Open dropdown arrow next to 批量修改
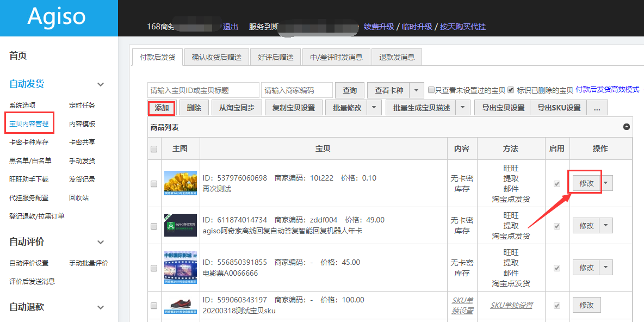The height and width of the screenshot is (322, 644). (374, 108)
